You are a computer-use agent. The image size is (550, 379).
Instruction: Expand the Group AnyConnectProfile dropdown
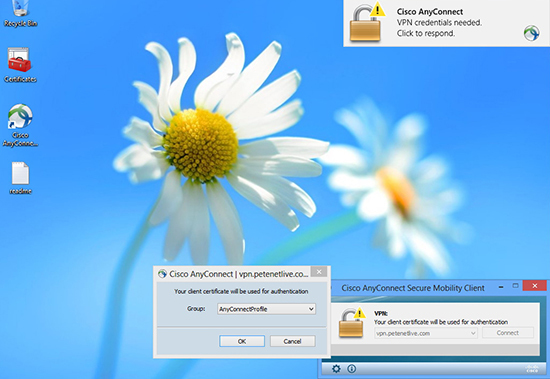pyautogui.click(x=266, y=309)
